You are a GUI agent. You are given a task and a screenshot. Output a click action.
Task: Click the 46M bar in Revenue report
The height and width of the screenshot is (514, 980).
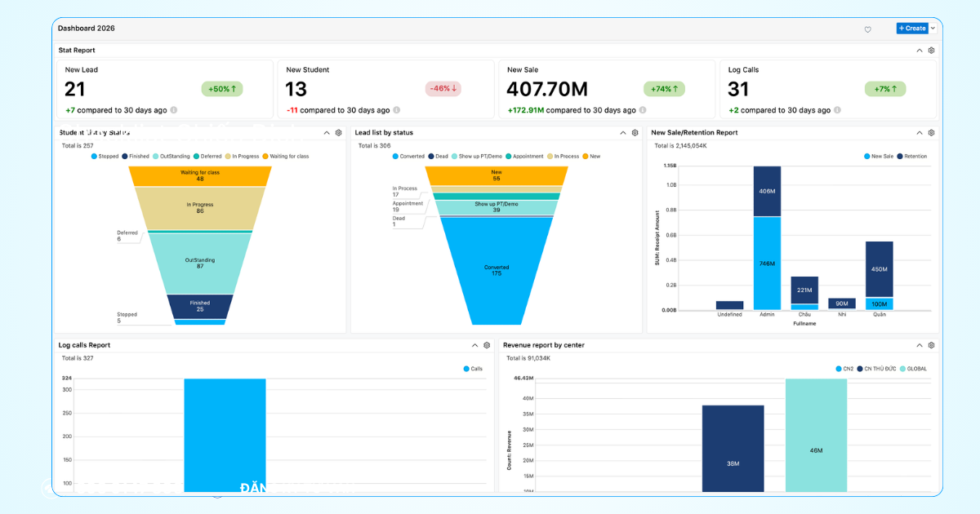pyautogui.click(x=816, y=436)
